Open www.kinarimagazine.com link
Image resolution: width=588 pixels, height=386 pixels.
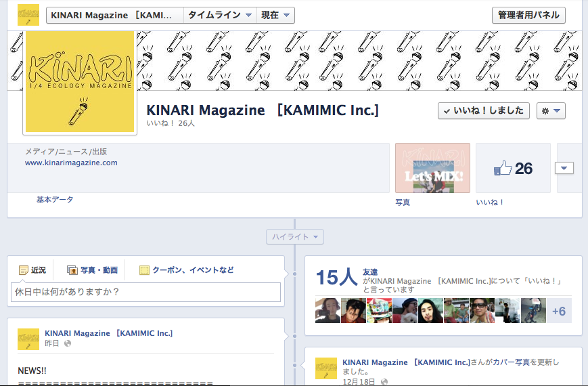[x=71, y=163]
